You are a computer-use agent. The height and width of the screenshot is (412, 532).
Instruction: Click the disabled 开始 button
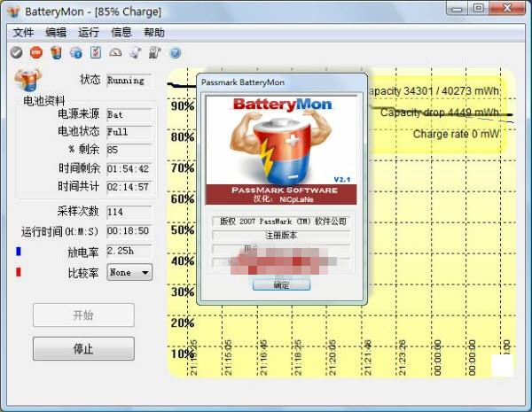(83, 315)
